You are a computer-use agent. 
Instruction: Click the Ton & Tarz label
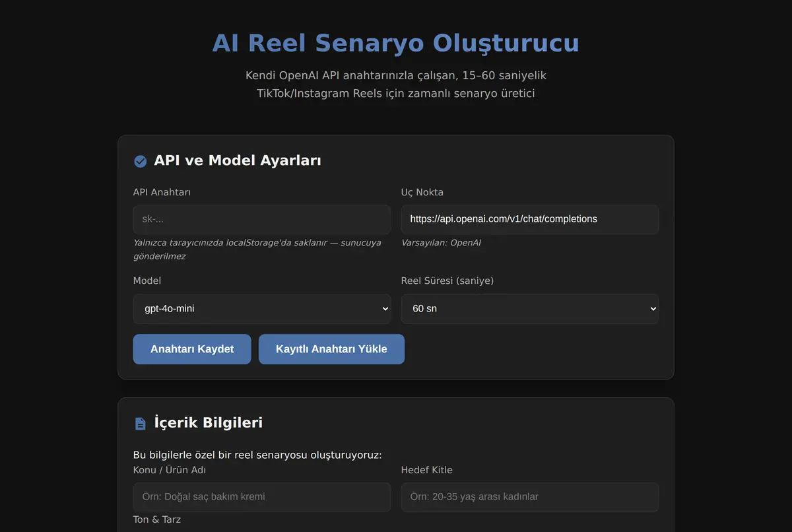(157, 519)
